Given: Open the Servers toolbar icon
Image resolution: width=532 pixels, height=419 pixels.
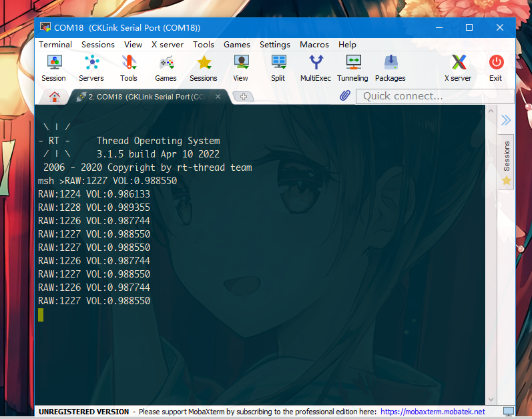Looking at the screenshot, I should (91, 68).
